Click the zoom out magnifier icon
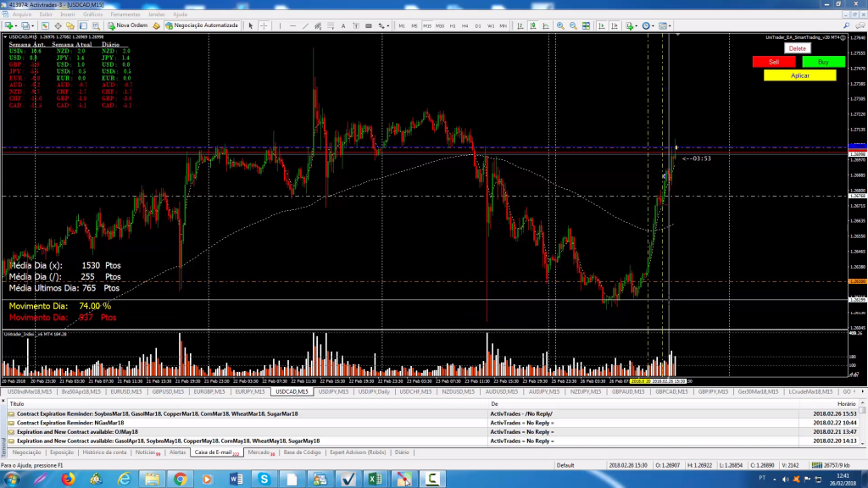Image resolution: width=868 pixels, height=488 pixels. [573, 25]
